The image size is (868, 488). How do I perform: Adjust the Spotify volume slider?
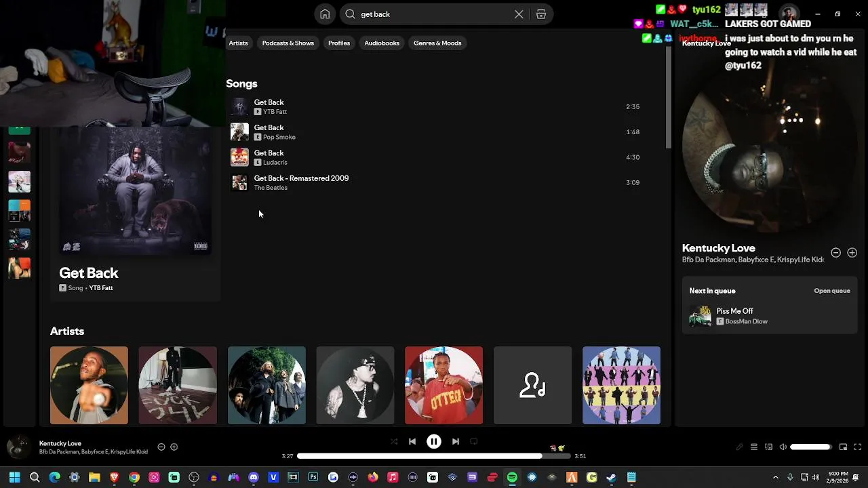click(x=810, y=447)
